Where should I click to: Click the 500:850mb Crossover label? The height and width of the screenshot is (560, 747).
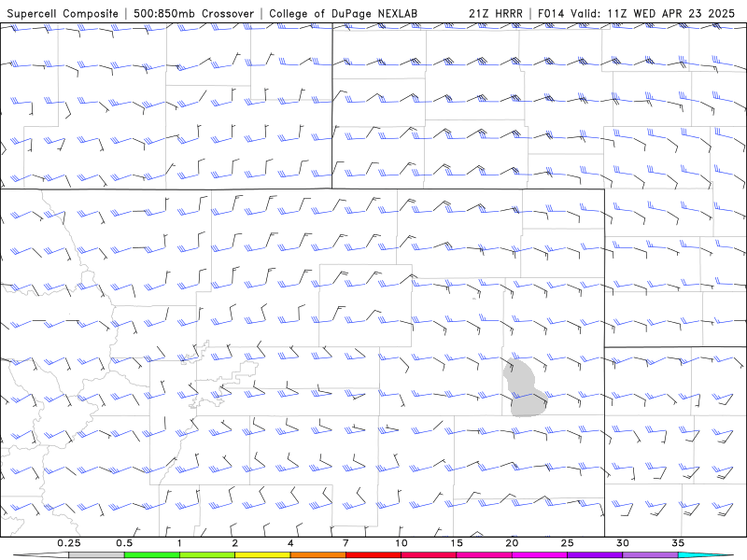194,13
